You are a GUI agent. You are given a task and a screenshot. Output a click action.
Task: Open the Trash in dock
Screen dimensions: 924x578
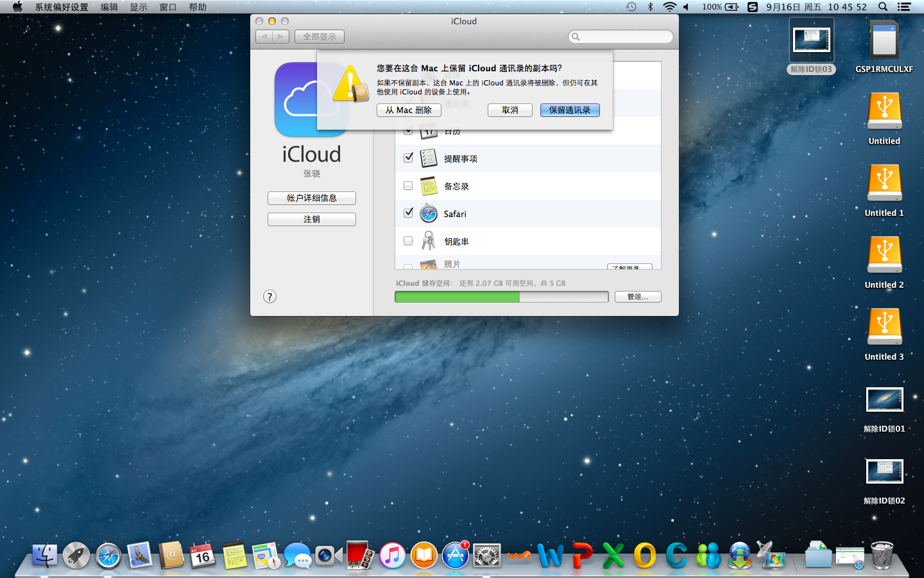[x=882, y=556]
